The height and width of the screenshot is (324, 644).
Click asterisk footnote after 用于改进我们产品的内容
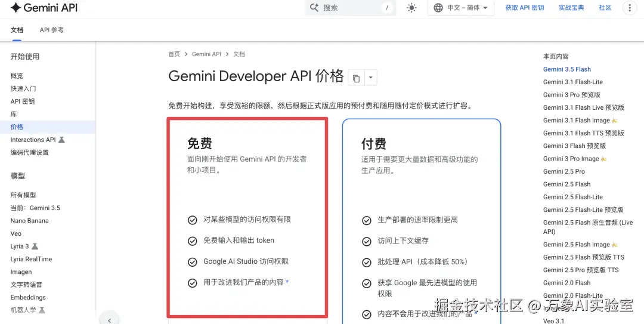(x=287, y=282)
